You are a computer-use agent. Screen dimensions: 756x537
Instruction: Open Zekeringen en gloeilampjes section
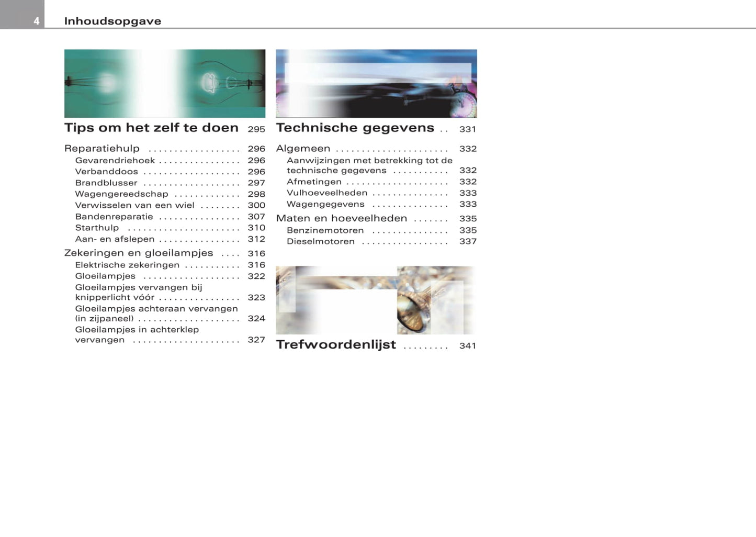pos(139,253)
